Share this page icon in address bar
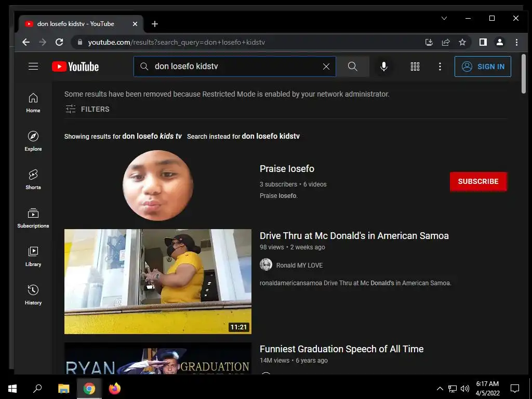 click(x=445, y=42)
